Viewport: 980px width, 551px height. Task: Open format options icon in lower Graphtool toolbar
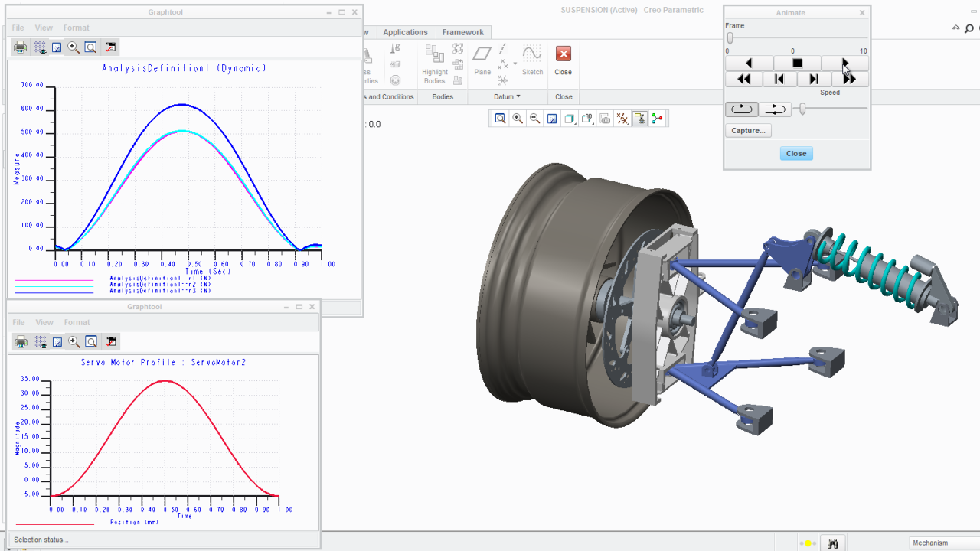[x=111, y=342]
